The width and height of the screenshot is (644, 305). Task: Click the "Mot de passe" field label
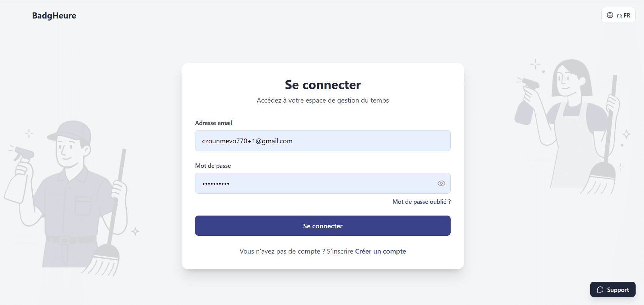213,166
